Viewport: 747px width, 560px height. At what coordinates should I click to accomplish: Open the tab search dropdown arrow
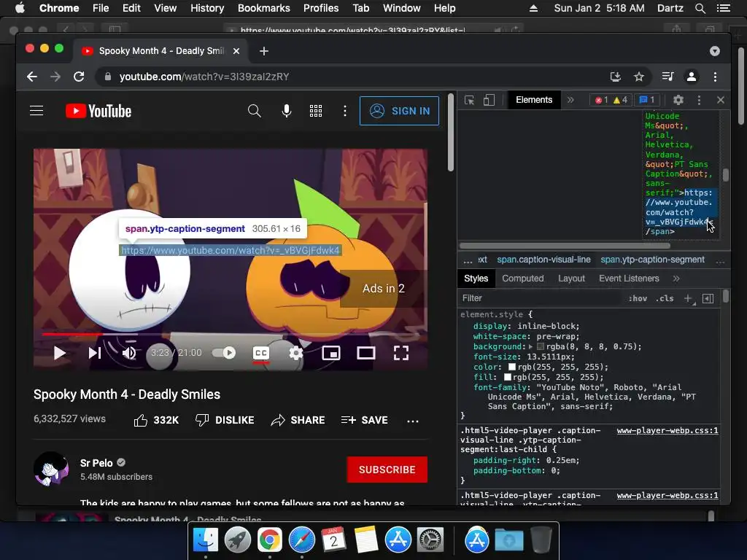pos(715,51)
